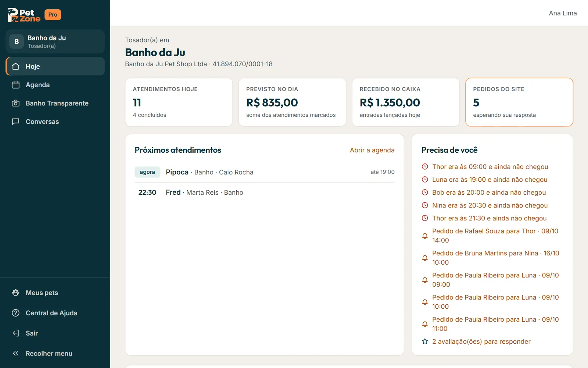Viewport: 588px width, 368px height.
Task: Open 2 avaliação(ões) para responder
Action: [x=492, y=342]
